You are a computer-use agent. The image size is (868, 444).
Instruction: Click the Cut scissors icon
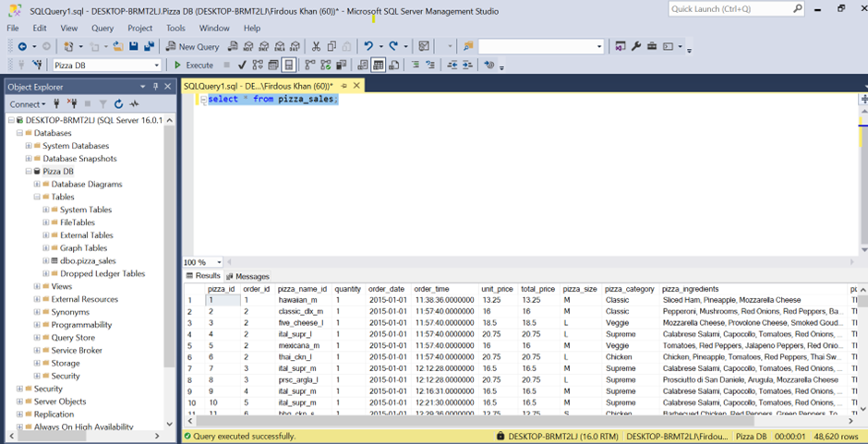click(316, 46)
